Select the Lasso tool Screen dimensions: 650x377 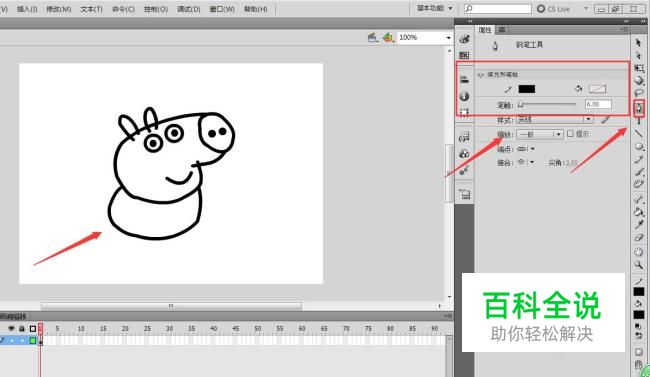[x=639, y=93]
